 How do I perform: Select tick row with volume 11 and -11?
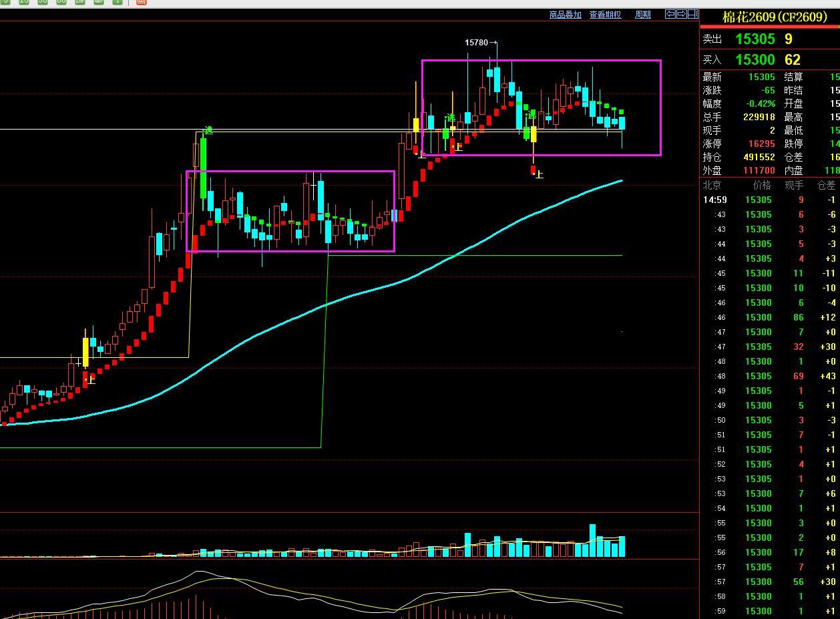coord(770,273)
